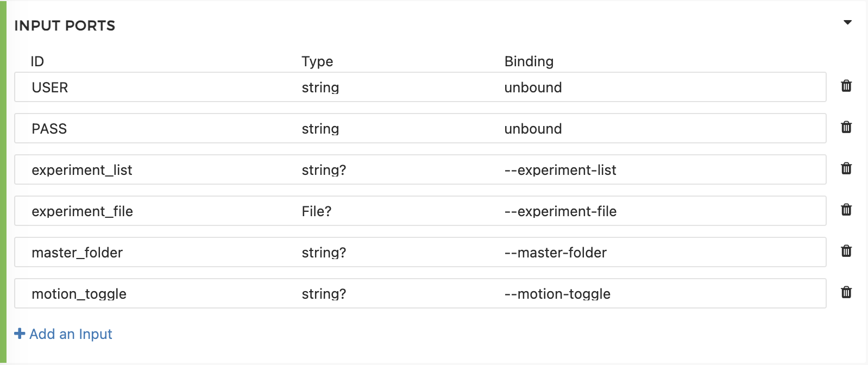Select the USER port ID field
The height and width of the screenshot is (365, 868).
(x=50, y=87)
